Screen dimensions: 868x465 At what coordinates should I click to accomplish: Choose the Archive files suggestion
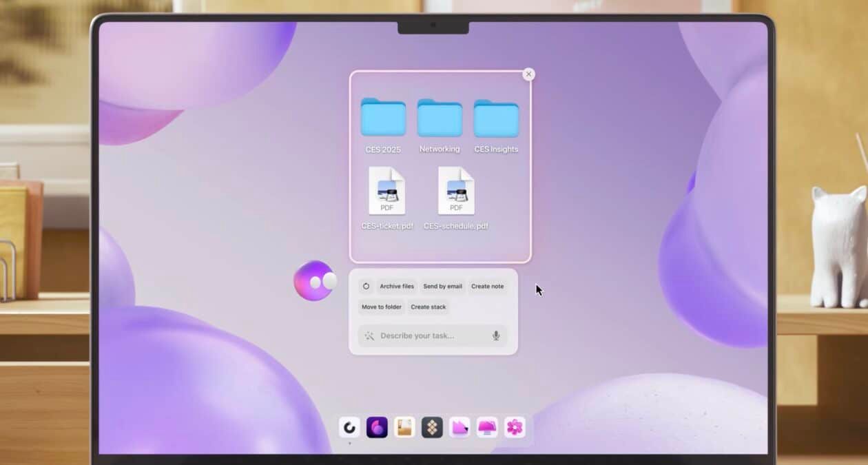click(x=397, y=286)
